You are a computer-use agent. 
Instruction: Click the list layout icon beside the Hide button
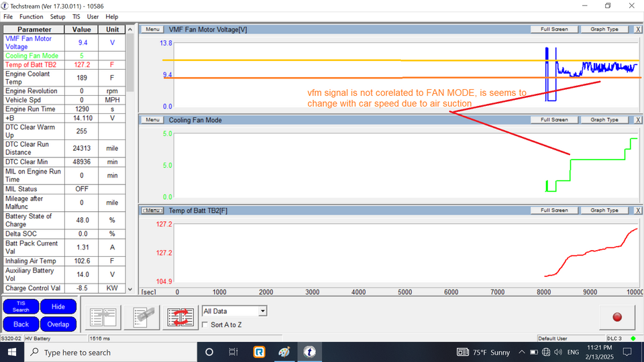click(103, 317)
